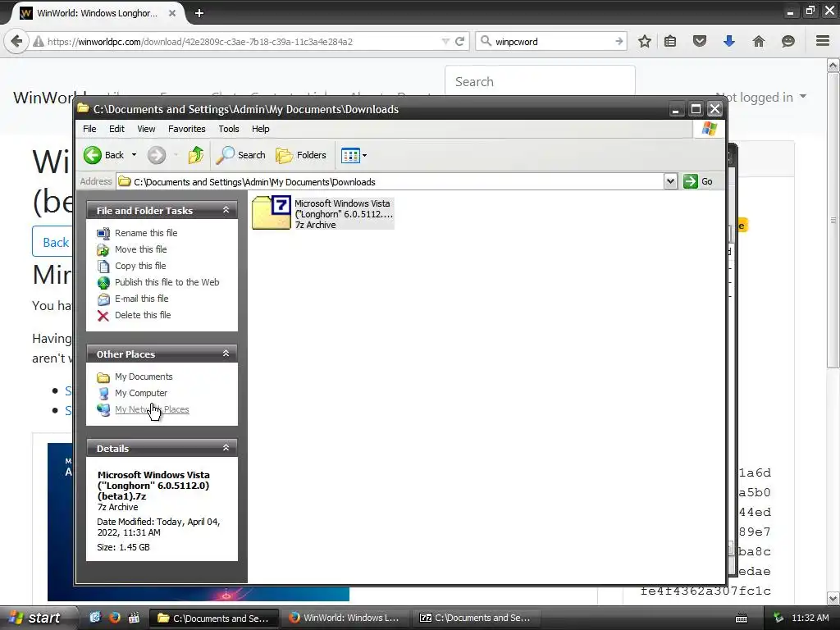Open the Help menu
Screen dimensions: 840x630
click(x=260, y=129)
